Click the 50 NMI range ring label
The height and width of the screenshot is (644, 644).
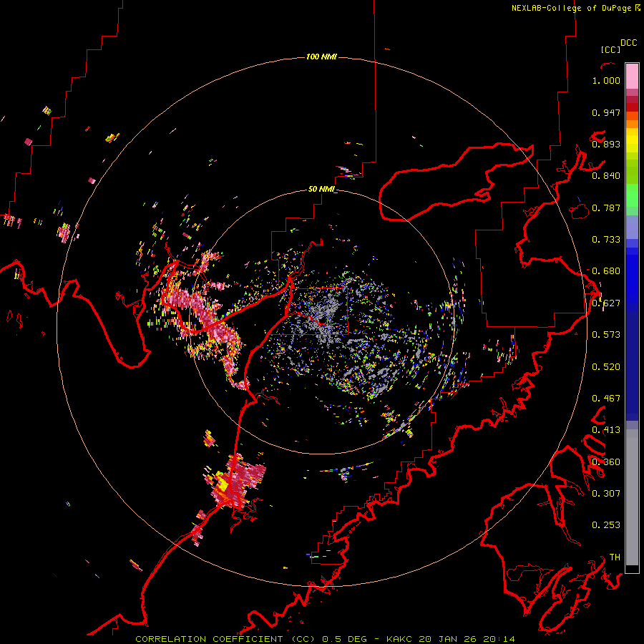[x=321, y=189]
